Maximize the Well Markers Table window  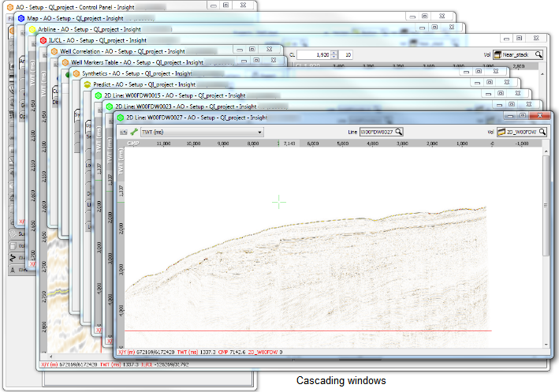point(256,60)
